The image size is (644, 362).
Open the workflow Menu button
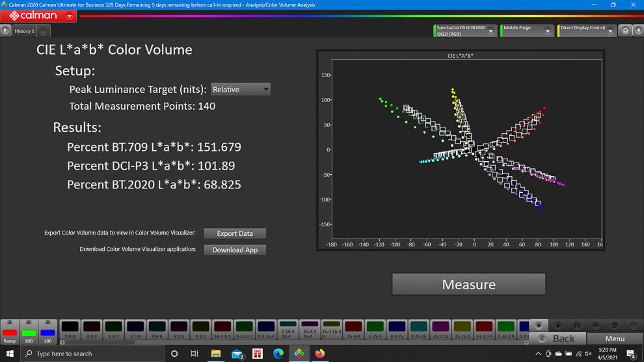point(615,339)
